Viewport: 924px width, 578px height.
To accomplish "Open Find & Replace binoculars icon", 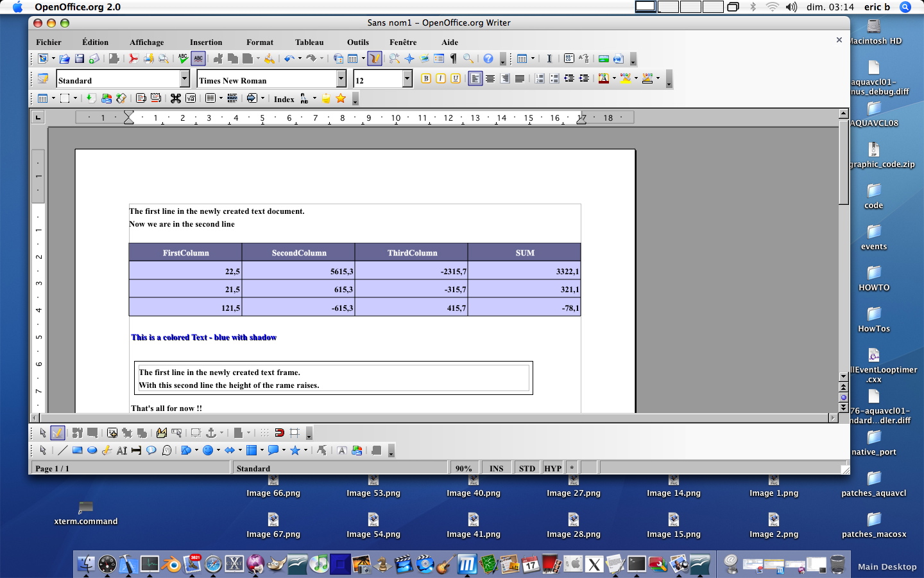I will (x=395, y=59).
